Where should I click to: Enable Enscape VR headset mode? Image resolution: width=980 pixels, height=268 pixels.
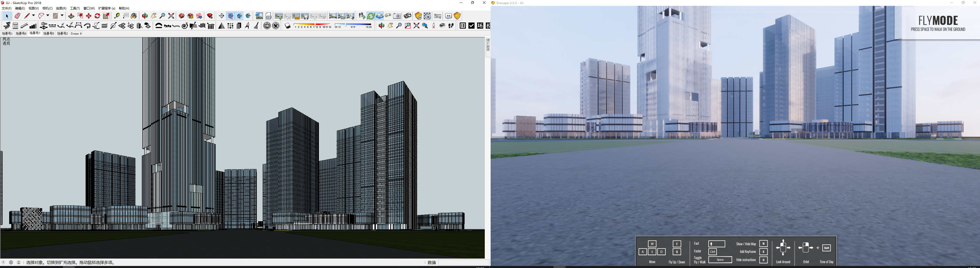tap(408, 16)
